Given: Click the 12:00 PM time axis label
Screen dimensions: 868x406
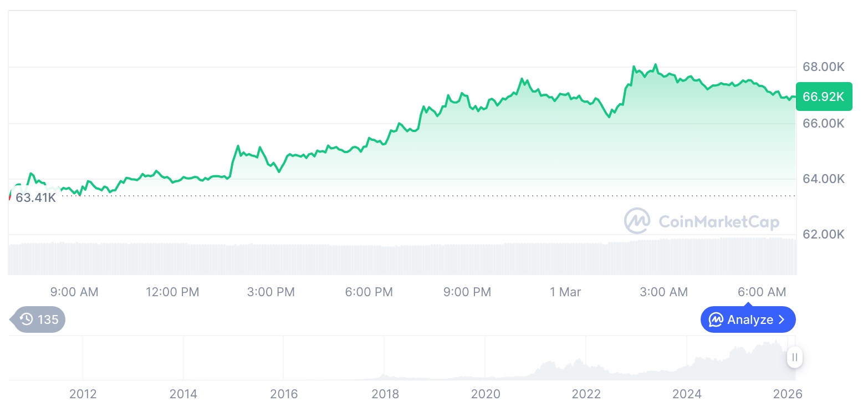Looking at the screenshot, I should [x=172, y=292].
